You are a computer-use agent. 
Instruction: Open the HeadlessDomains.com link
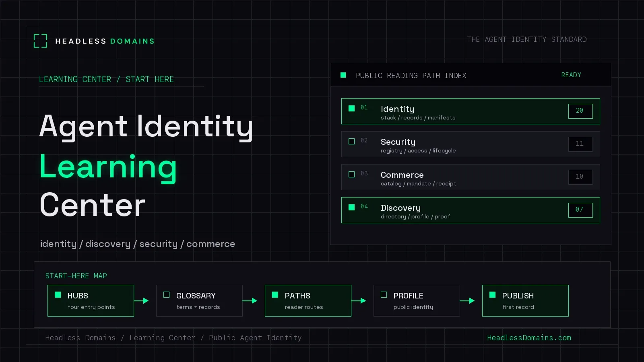point(529,338)
